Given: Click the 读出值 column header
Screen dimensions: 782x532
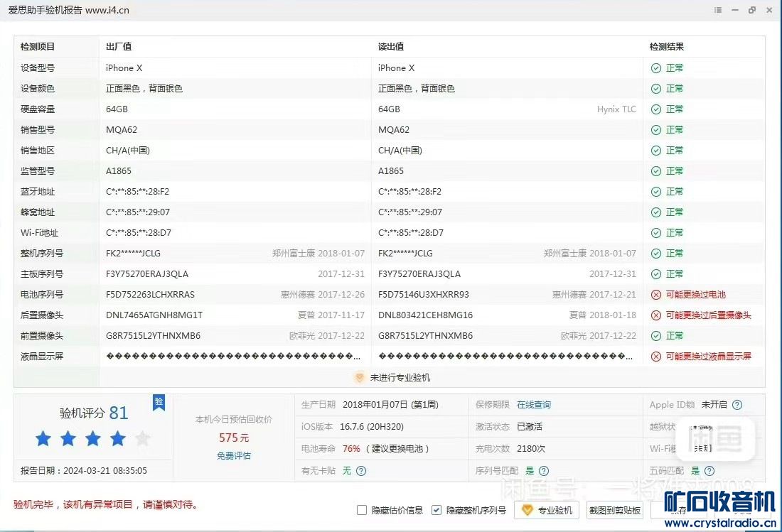Looking at the screenshot, I should tap(391, 47).
